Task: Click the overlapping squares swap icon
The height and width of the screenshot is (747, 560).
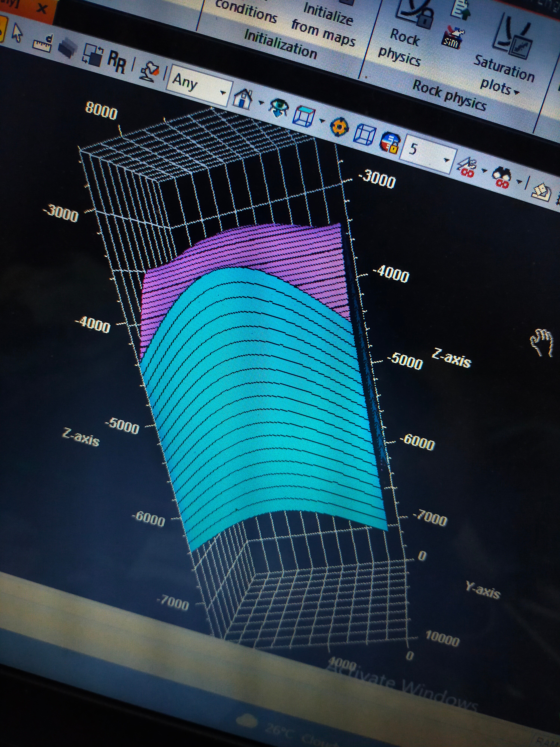Action: [92, 54]
